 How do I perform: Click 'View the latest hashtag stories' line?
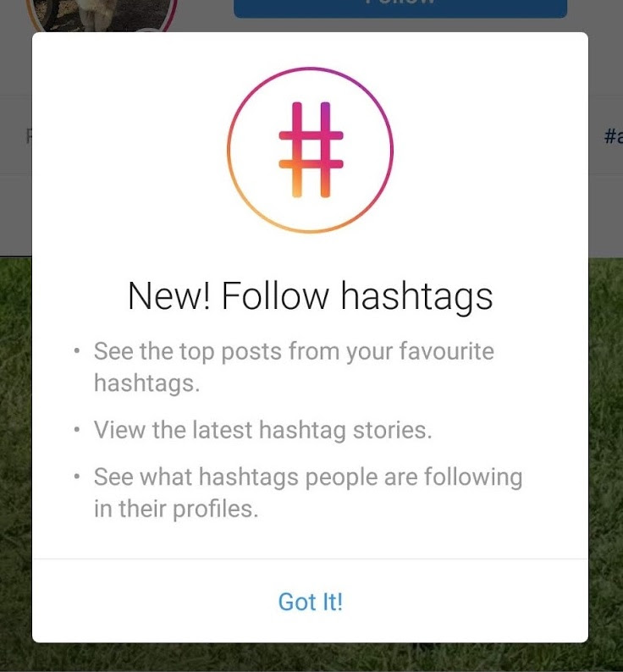click(263, 430)
